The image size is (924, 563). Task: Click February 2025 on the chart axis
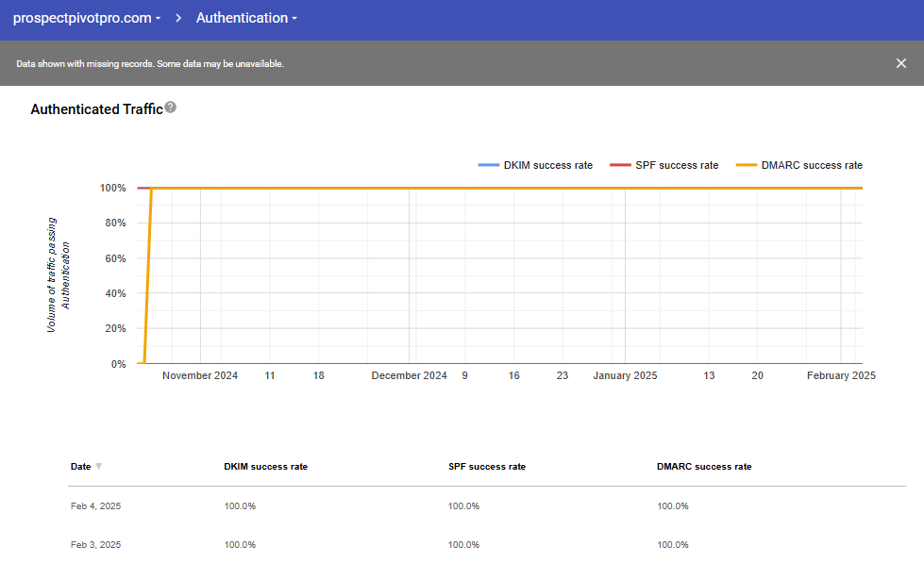coord(841,375)
